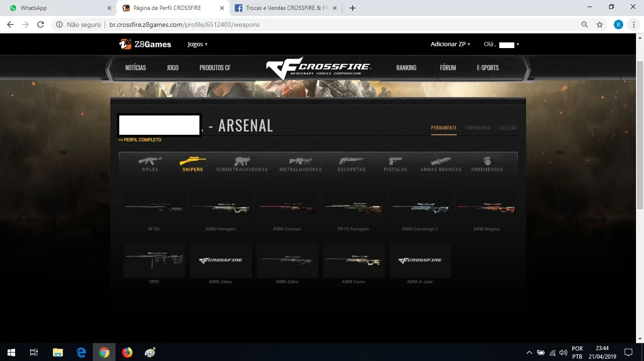Screen dimensions: 644x361
Task: Open the Jogo navigation menu
Action: tap(173, 68)
